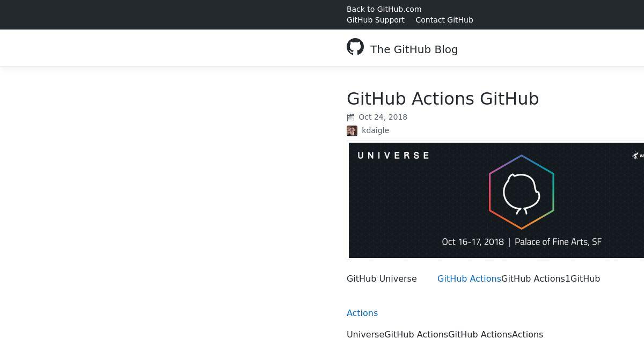
Task: Open the Contact GitHub link
Action: (x=444, y=20)
